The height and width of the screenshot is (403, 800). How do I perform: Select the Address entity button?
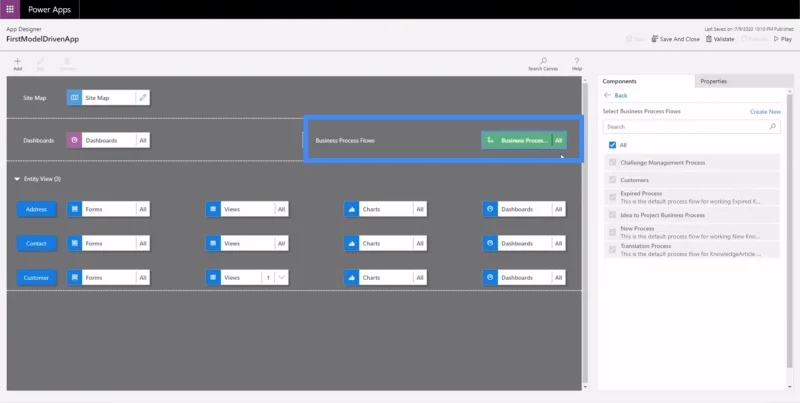36,209
